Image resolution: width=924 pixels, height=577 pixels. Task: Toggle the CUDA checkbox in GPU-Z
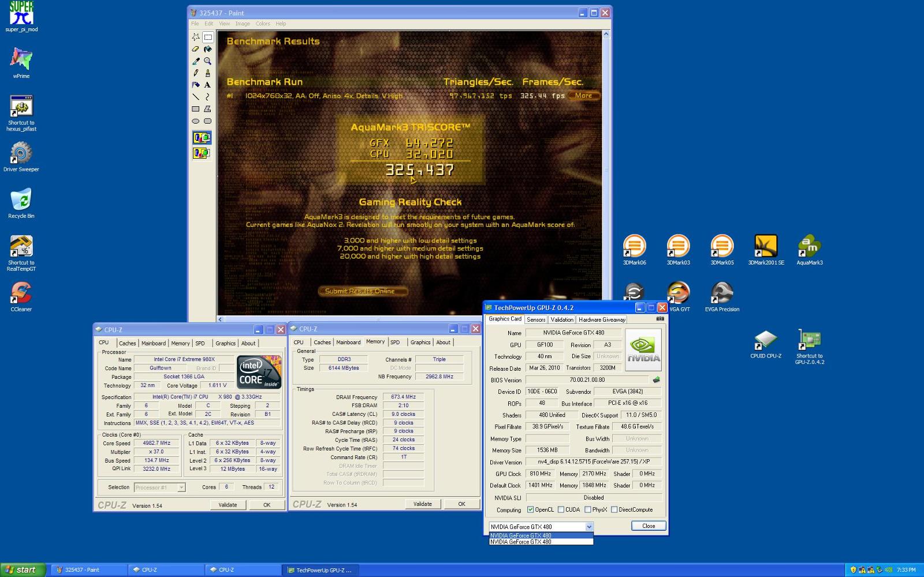(x=561, y=509)
